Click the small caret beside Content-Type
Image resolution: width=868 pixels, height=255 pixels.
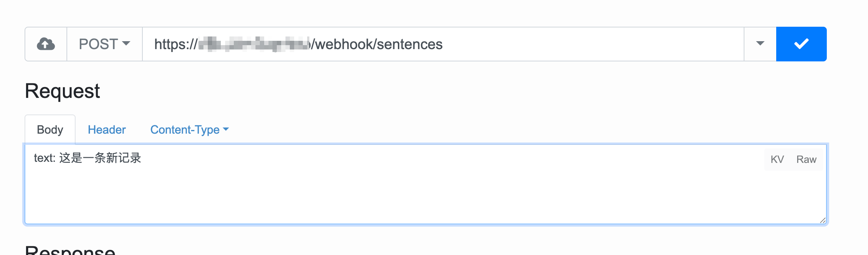226,129
